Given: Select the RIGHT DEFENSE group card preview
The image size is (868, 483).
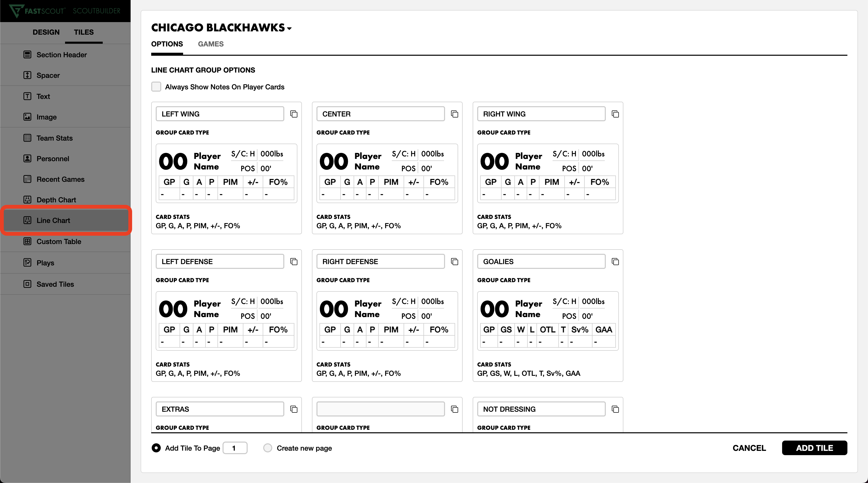Looking at the screenshot, I should coord(387,321).
